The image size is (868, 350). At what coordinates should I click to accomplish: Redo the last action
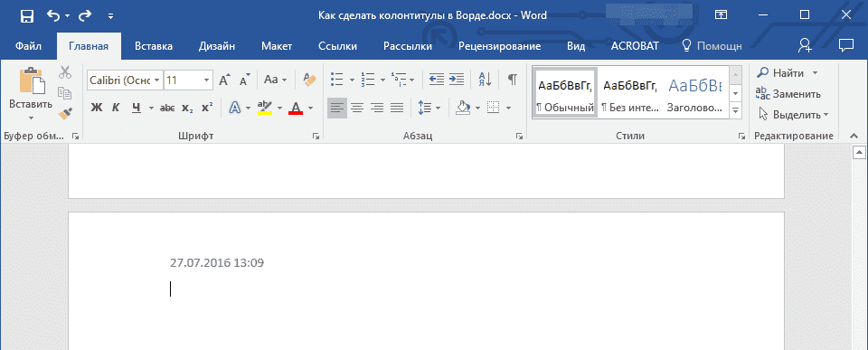click(85, 16)
